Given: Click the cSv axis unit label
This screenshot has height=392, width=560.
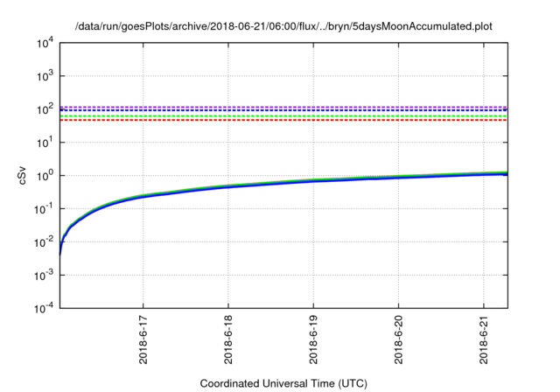Looking at the screenshot, I should click(22, 175).
